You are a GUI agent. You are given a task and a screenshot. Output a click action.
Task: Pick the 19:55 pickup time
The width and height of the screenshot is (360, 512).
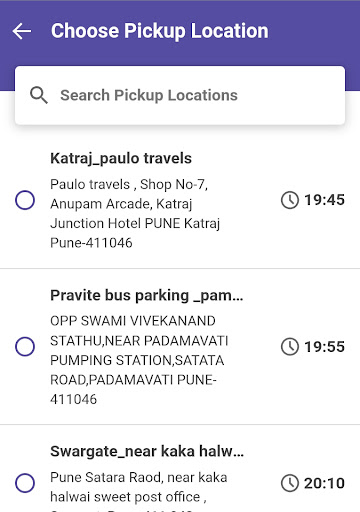(324, 347)
